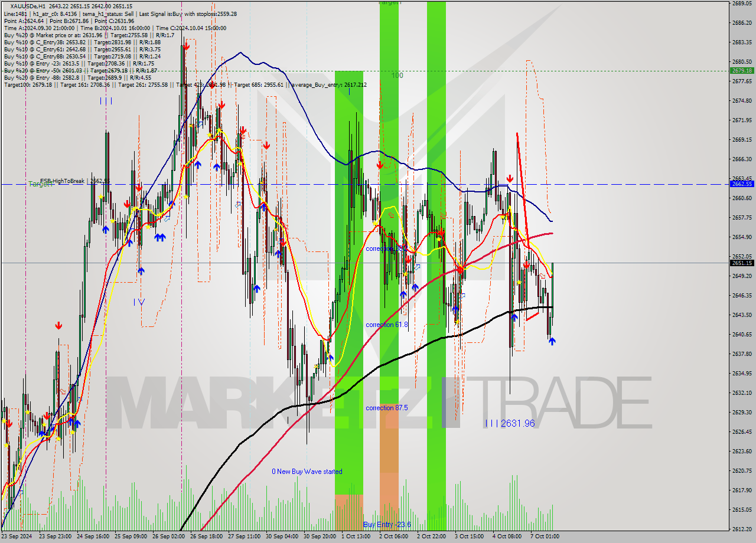Click the '4 Oct 08:00' time axis label
This screenshot has width=756, height=543.
[x=507, y=537]
